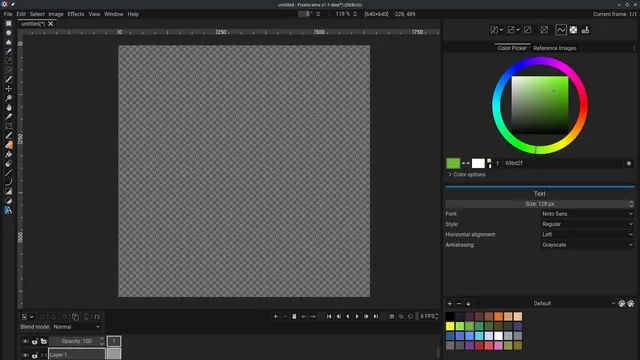The image size is (640, 360).
Task: Select the Line tool
Action: (x=9, y=173)
